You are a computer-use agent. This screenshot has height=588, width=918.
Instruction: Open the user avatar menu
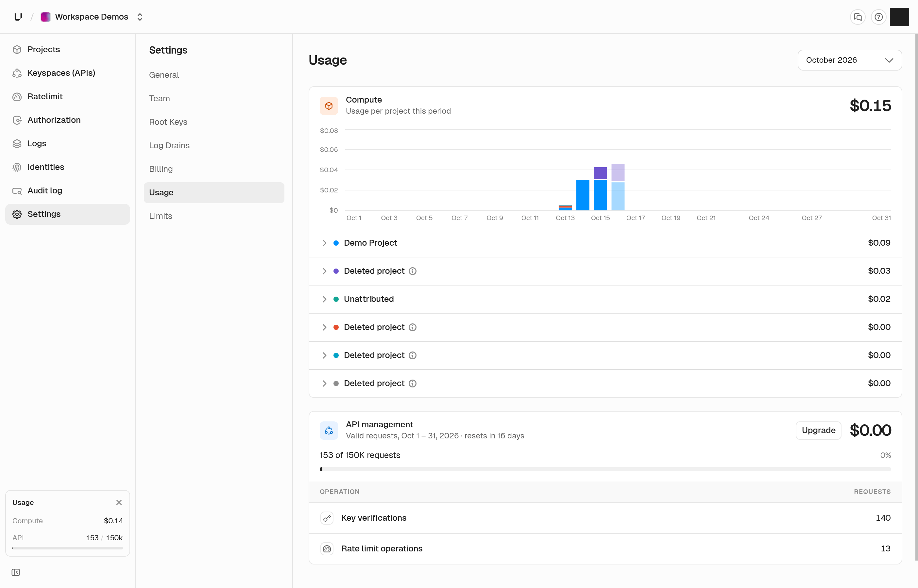pos(899,17)
